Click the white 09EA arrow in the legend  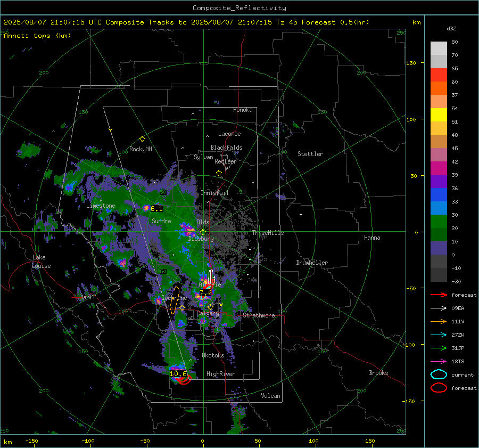[x=439, y=308]
